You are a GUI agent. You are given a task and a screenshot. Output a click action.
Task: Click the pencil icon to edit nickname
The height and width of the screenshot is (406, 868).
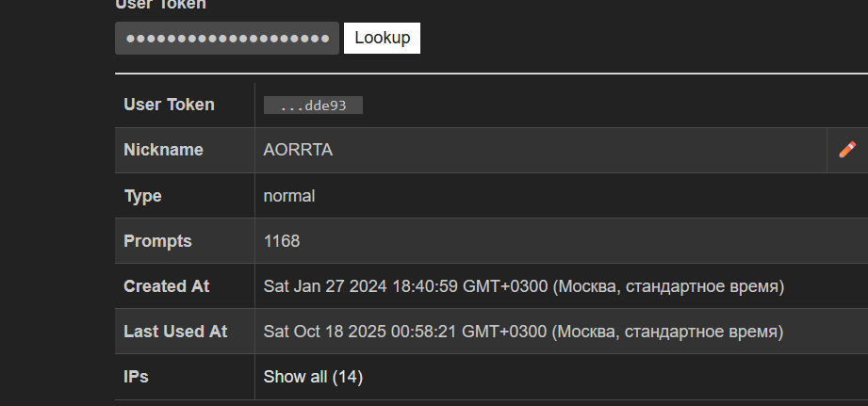point(847,150)
